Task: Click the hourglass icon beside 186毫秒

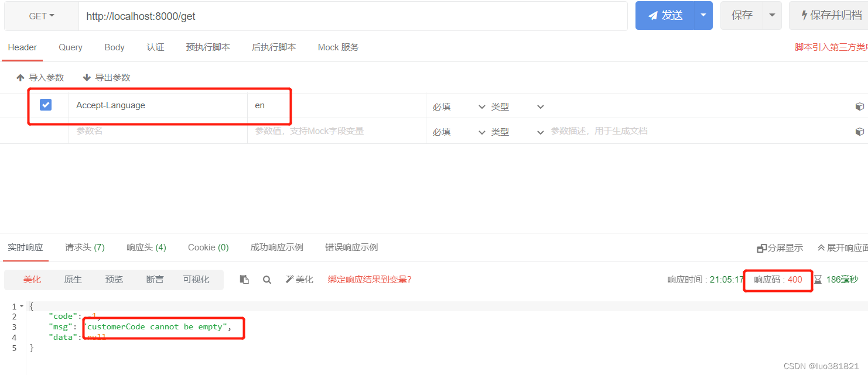Action: click(x=818, y=280)
